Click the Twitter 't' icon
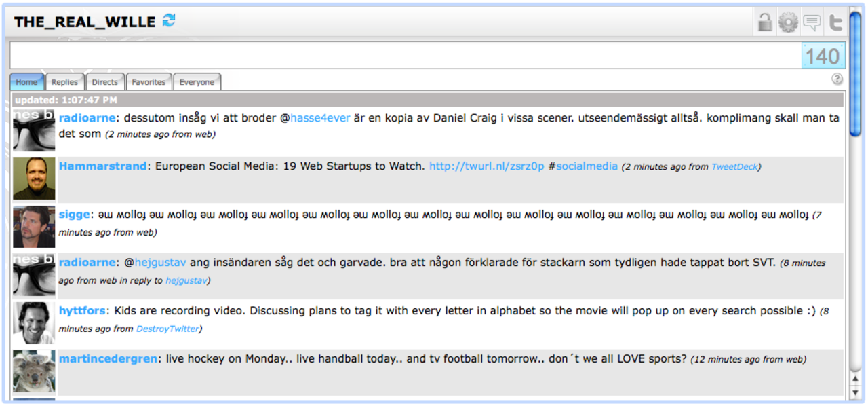Viewport: 868px width, 408px height. tap(835, 22)
